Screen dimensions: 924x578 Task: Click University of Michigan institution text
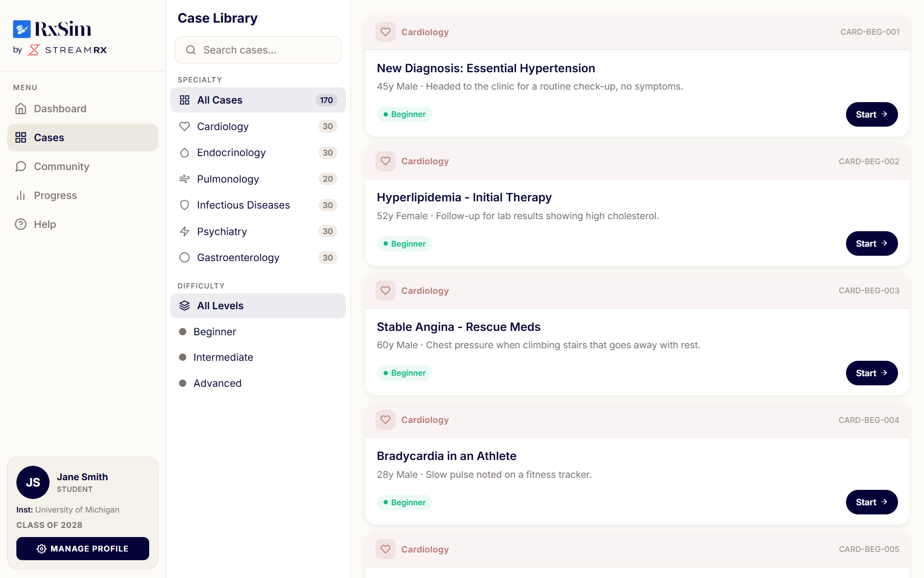point(77,510)
